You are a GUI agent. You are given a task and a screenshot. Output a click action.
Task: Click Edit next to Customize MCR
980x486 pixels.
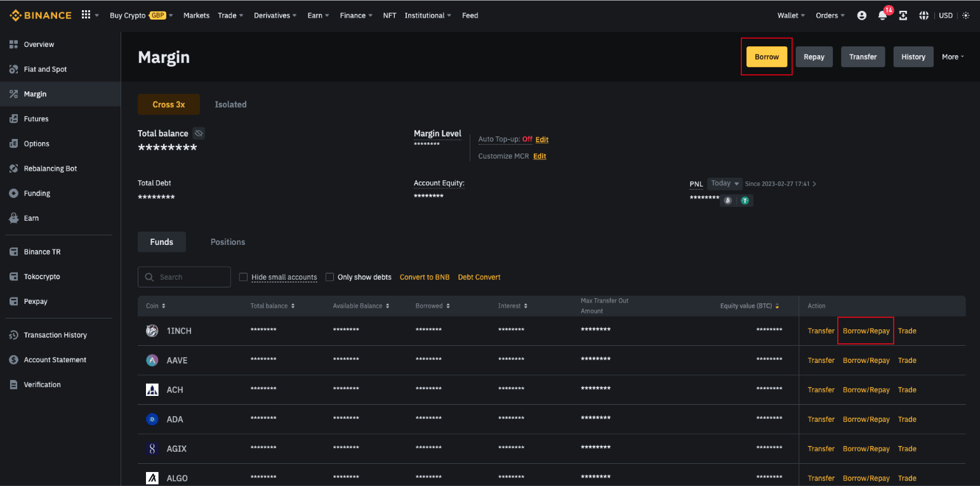(x=540, y=156)
